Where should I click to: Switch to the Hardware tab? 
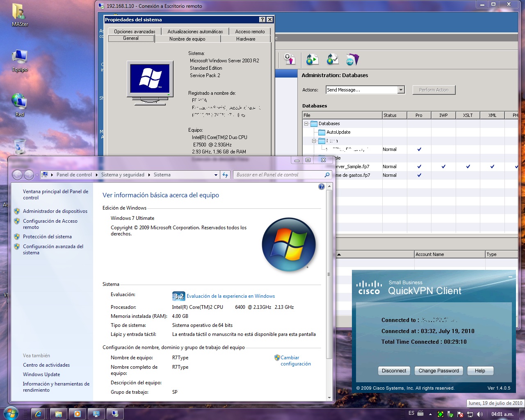click(246, 39)
